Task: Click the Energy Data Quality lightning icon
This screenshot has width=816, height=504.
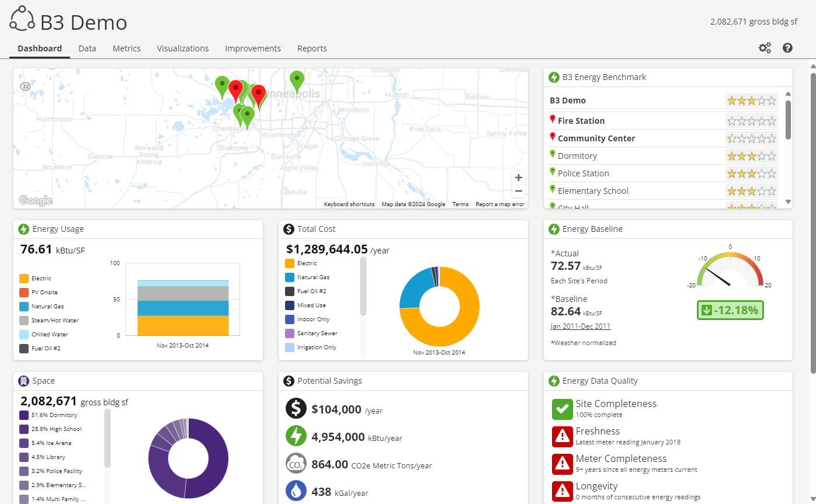Action: click(554, 381)
